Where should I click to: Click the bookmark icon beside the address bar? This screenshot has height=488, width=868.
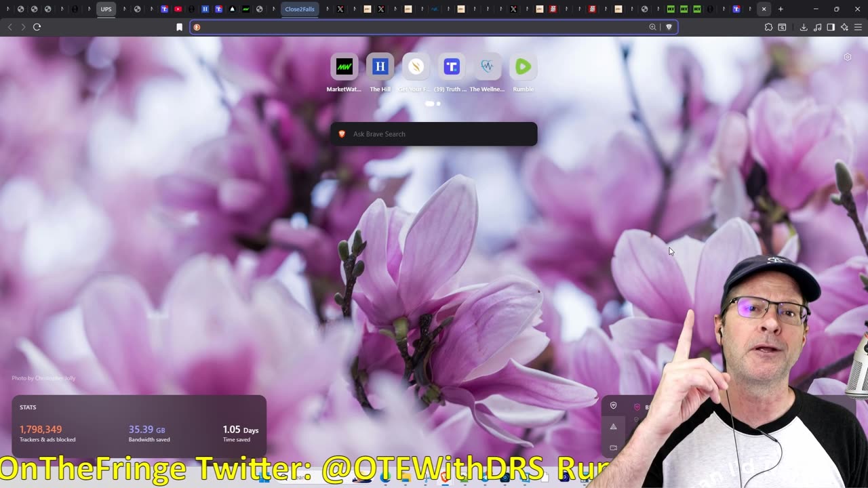click(x=180, y=27)
